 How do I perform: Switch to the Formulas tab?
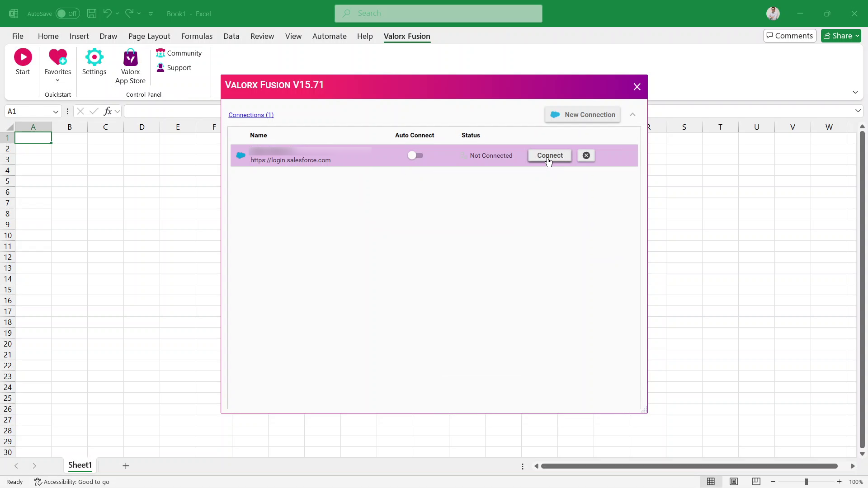(197, 36)
